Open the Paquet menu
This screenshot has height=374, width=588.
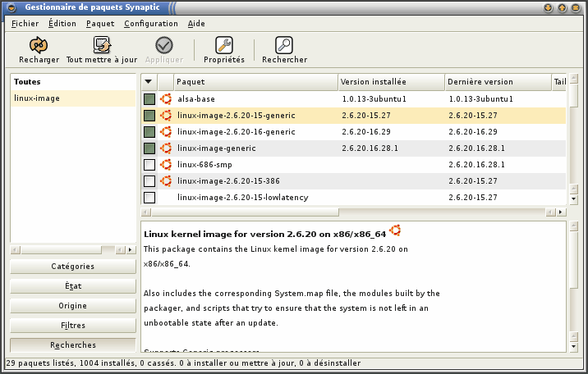pyautogui.click(x=100, y=24)
